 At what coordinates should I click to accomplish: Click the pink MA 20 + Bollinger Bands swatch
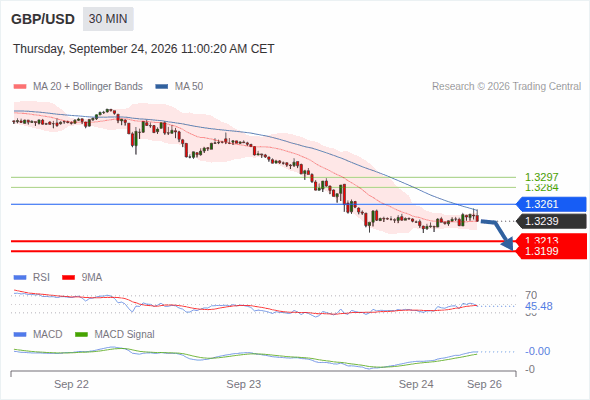point(20,87)
